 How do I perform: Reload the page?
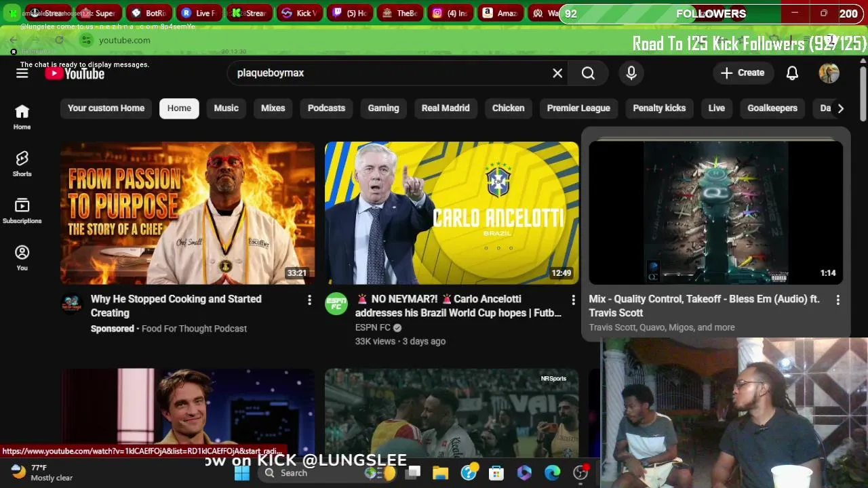(59, 40)
